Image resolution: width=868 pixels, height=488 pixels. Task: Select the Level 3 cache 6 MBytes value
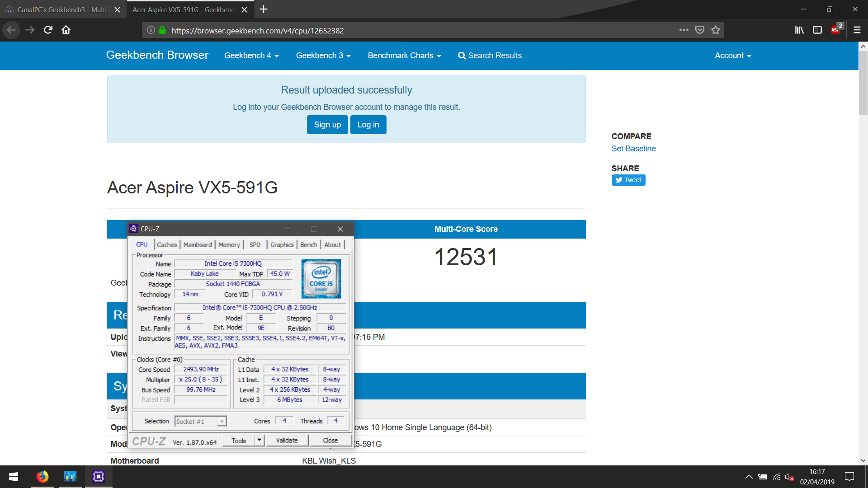click(x=290, y=400)
